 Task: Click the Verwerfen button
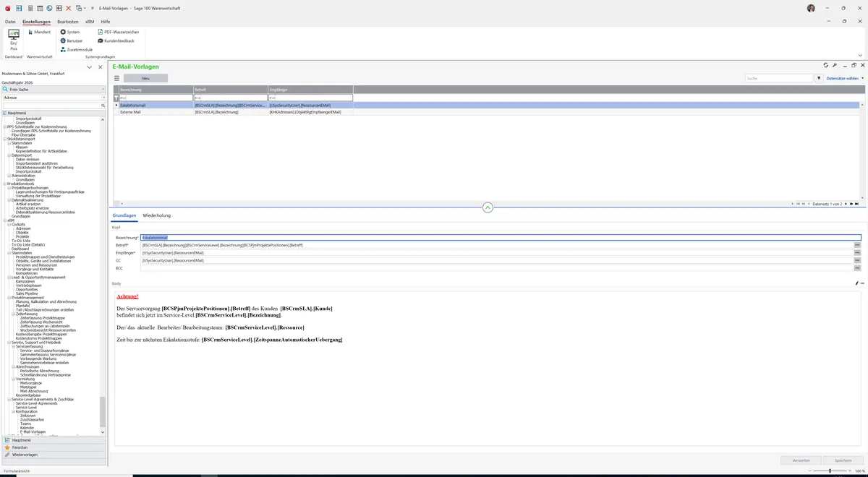click(801, 460)
